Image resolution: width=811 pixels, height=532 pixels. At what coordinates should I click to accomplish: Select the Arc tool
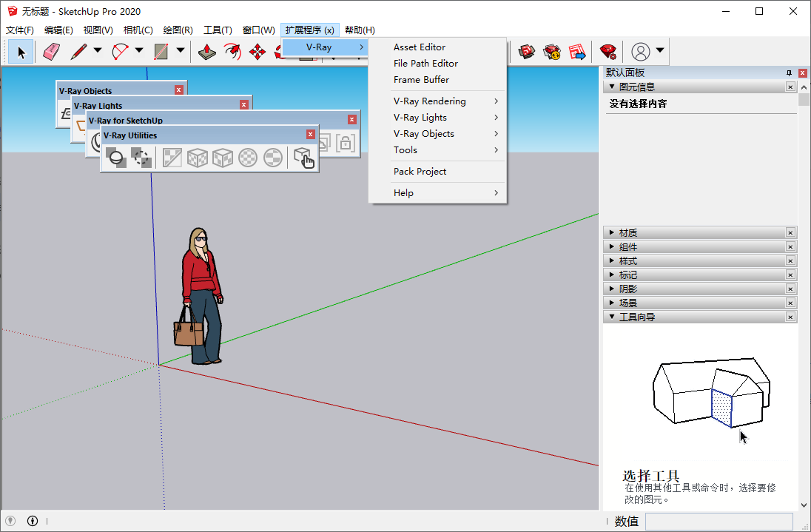120,50
